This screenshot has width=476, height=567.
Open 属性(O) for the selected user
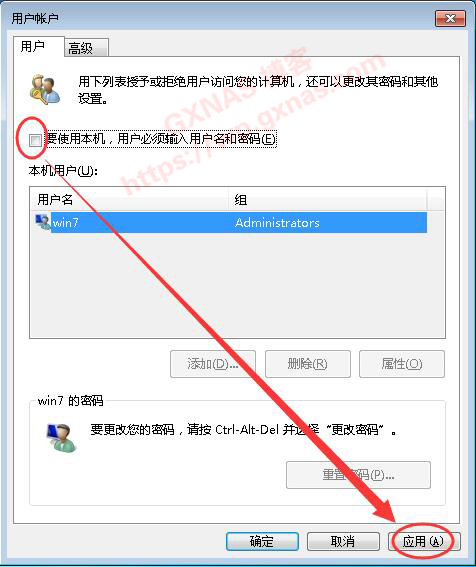(x=401, y=364)
